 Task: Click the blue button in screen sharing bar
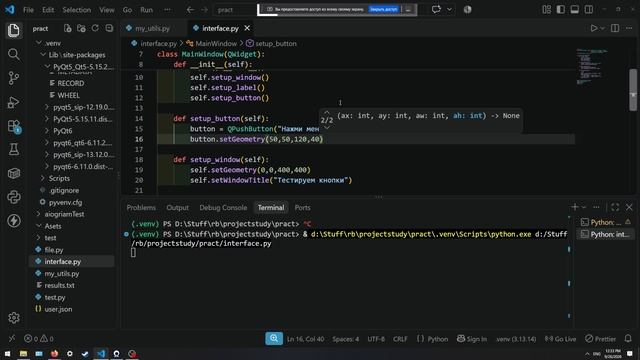383,9
